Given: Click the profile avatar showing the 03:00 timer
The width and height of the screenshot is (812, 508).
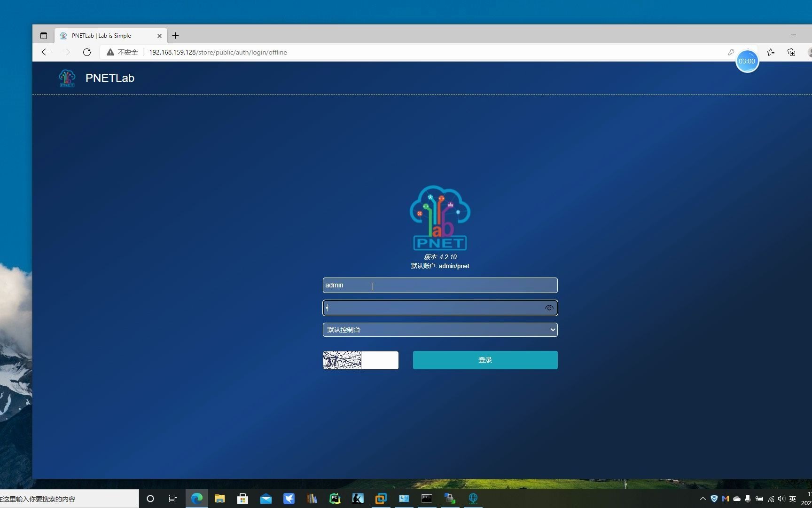Looking at the screenshot, I should pyautogui.click(x=747, y=61).
